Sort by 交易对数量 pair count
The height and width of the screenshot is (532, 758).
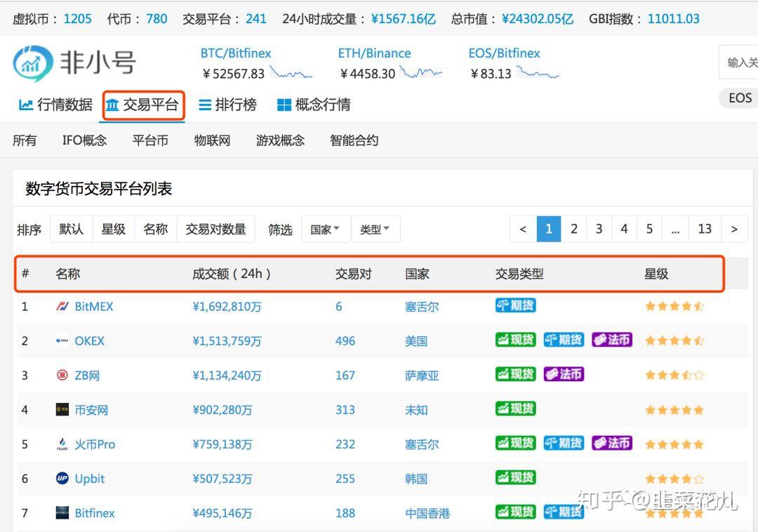tap(216, 229)
